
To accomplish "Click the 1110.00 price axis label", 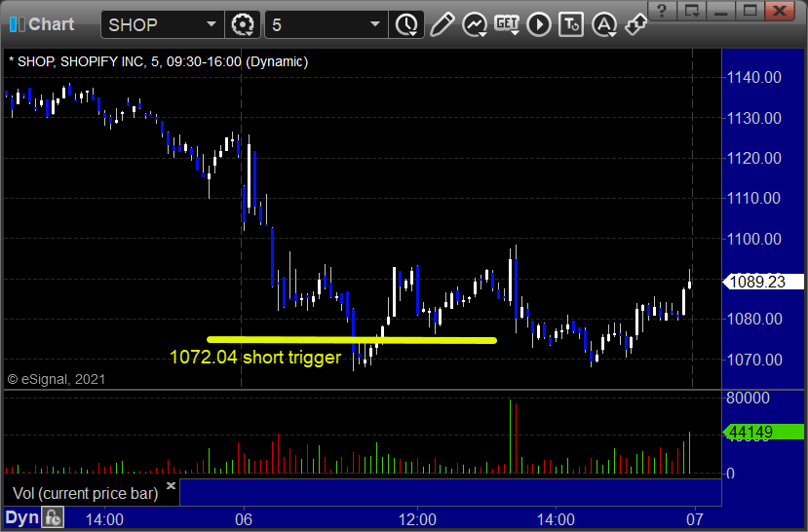I will (x=753, y=198).
